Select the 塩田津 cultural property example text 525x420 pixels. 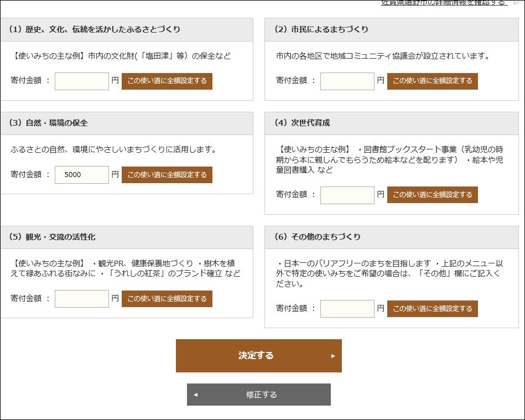121,56
